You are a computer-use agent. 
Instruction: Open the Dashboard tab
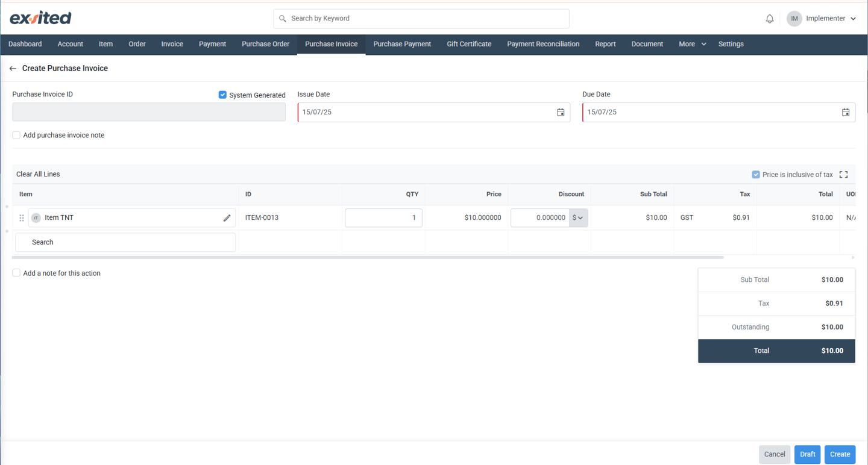pyautogui.click(x=25, y=44)
